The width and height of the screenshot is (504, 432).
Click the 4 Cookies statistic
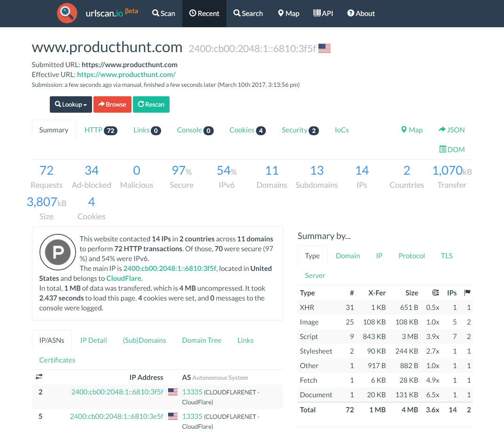click(92, 208)
